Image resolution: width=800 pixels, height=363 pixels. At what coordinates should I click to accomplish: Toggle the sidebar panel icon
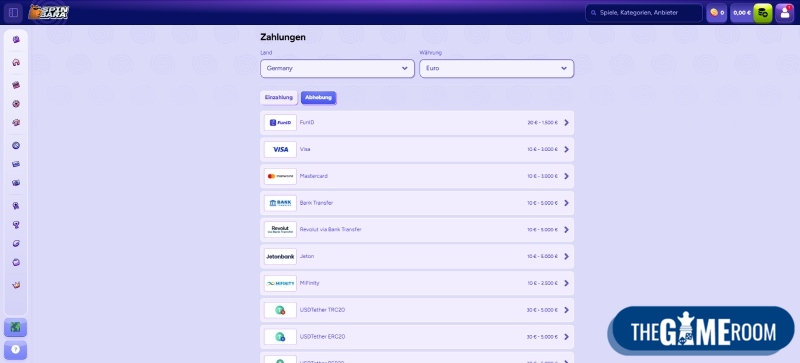click(x=13, y=13)
